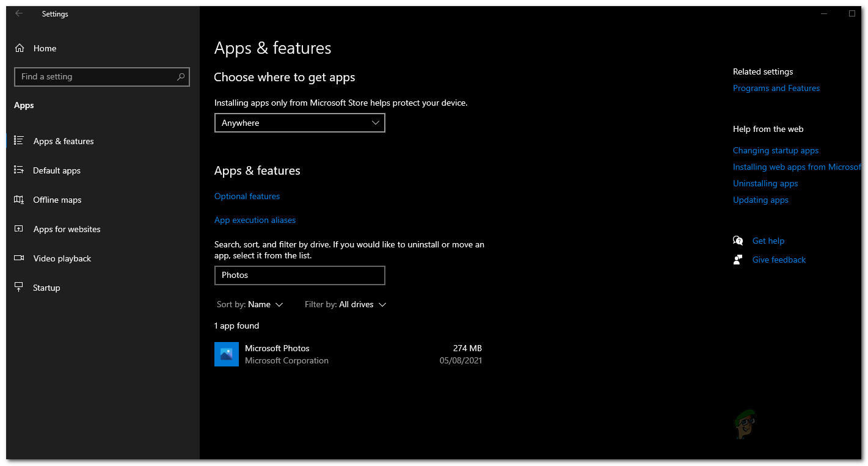Open the Anywhere app source dropdown
The image size is (868, 466).
pyautogui.click(x=299, y=123)
